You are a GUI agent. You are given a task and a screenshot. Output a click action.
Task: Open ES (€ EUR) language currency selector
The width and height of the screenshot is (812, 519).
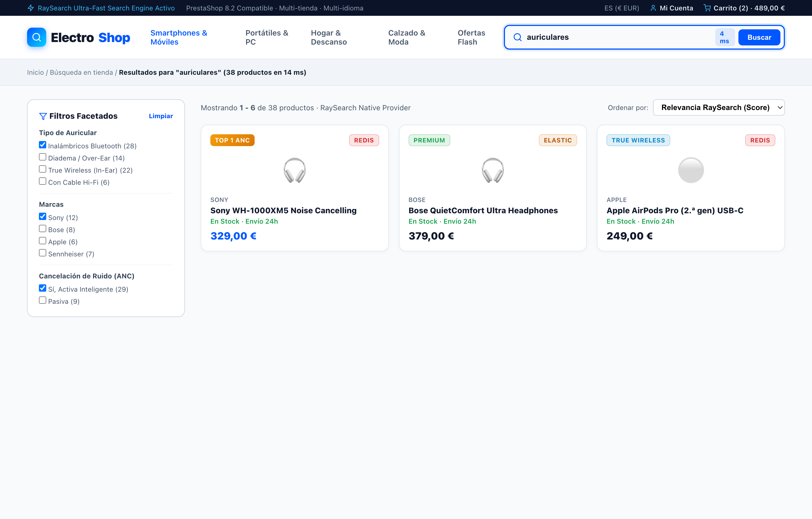(x=621, y=8)
